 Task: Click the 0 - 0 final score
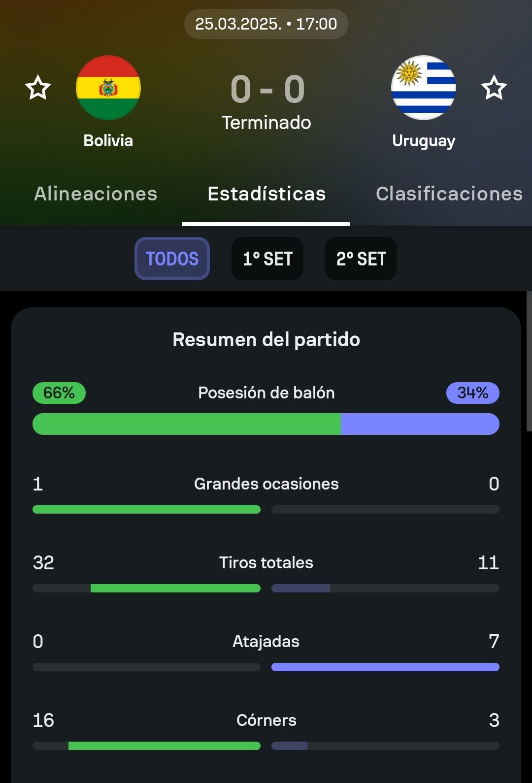(267, 90)
